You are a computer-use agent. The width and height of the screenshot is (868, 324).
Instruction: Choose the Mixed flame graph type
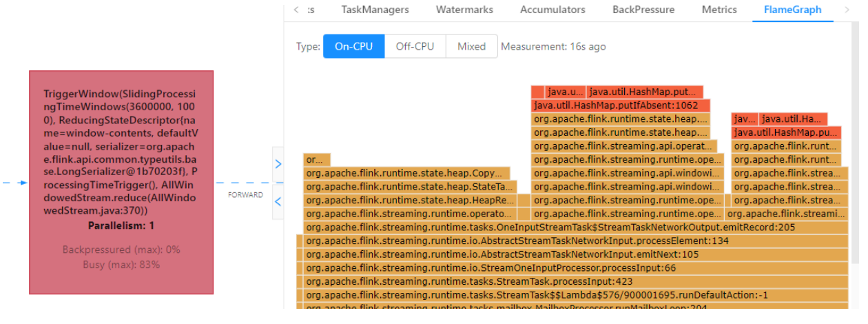pyautogui.click(x=471, y=46)
